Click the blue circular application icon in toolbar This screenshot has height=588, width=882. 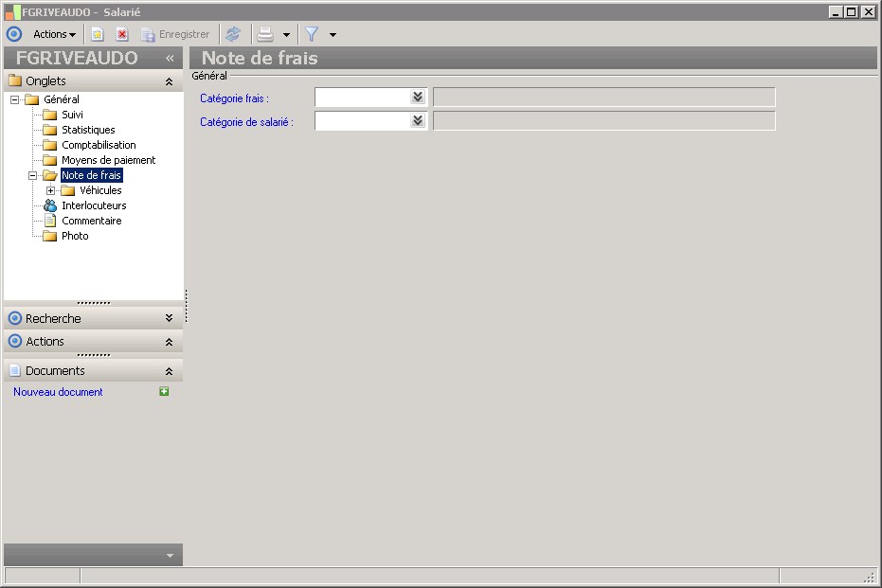click(x=14, y=34)
